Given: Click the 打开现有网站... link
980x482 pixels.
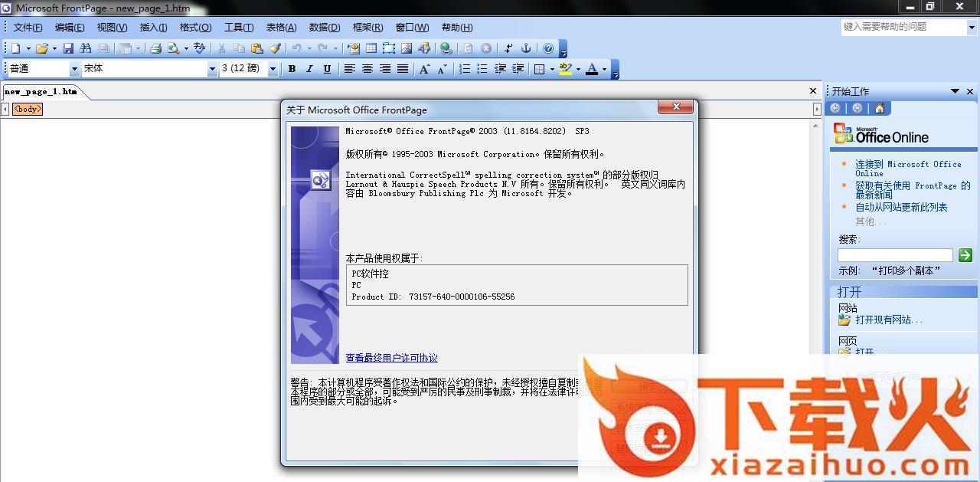Looking at the screenshot, I should 889,320.
